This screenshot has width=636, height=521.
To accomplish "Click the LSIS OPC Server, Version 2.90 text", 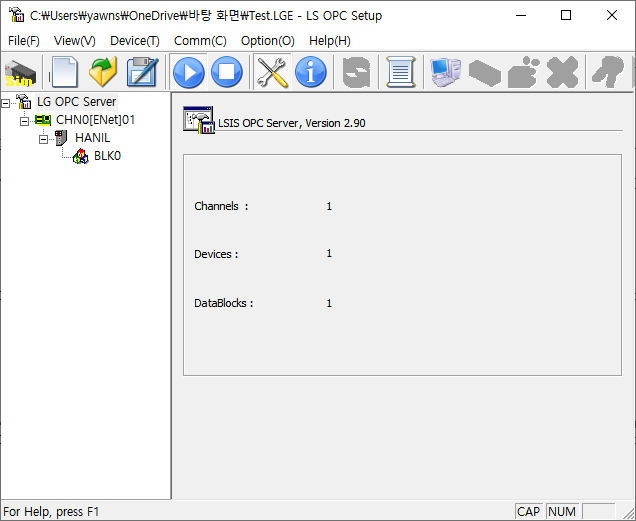I will point(292,123).
